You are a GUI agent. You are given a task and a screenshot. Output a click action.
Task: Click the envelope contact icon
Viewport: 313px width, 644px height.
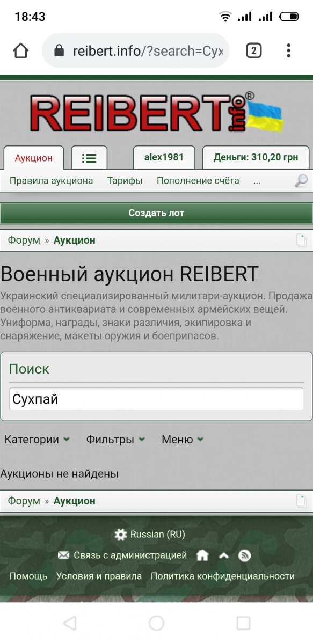[x=63, y=555]
